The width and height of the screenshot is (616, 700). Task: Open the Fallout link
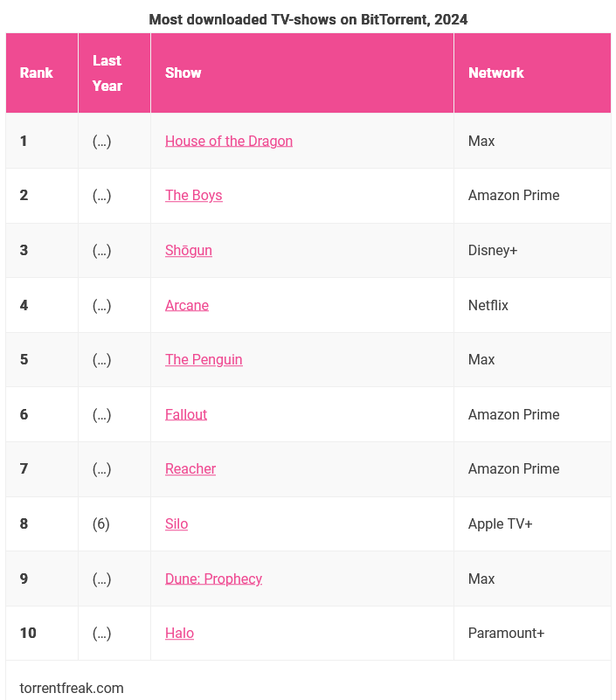pyautogui.click(x=186, y=415)
